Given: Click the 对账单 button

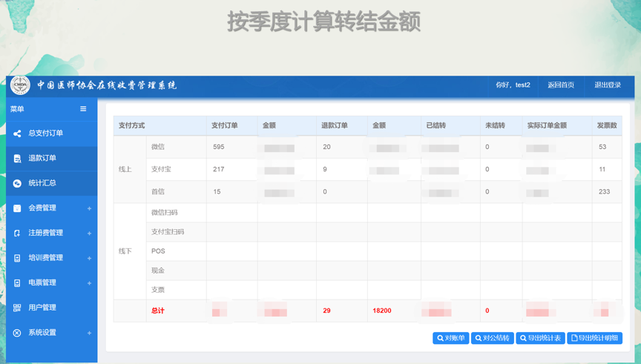Looking at the screenshot, I should point(451,338).
